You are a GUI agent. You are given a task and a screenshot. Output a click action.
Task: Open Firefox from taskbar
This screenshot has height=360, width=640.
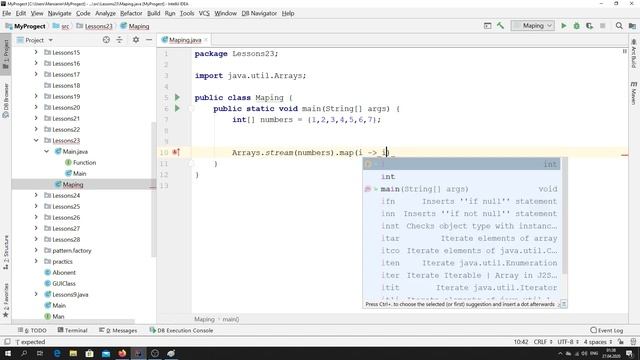point(122,353)
